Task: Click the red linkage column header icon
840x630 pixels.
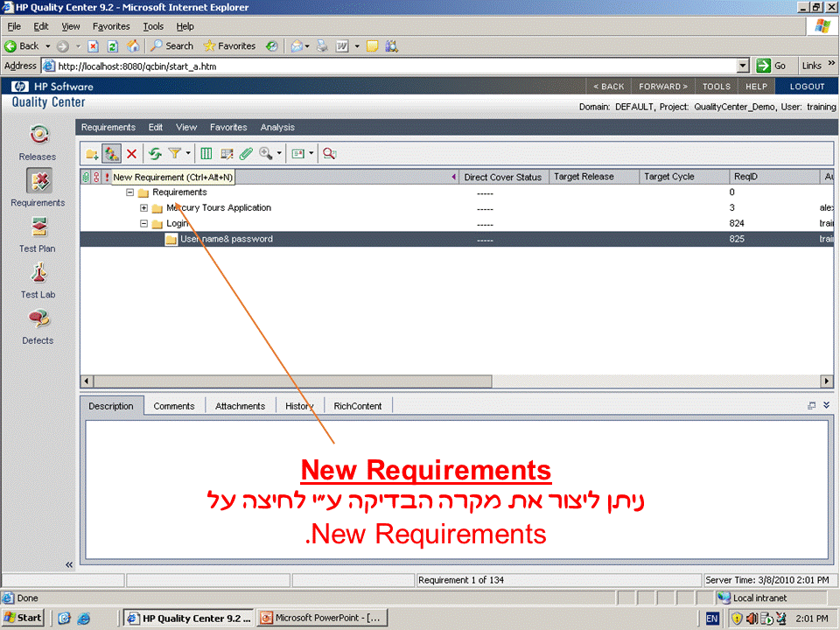Action: tap(96, 177)
